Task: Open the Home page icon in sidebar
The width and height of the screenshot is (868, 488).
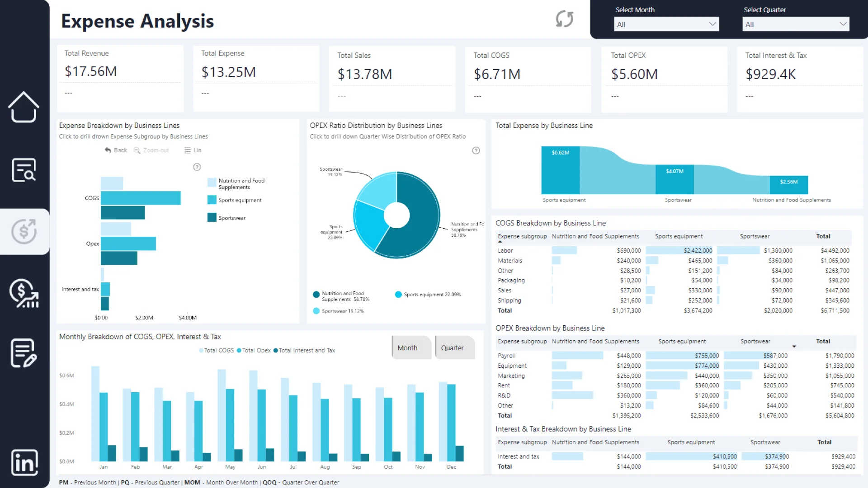Action: [24, 107]
